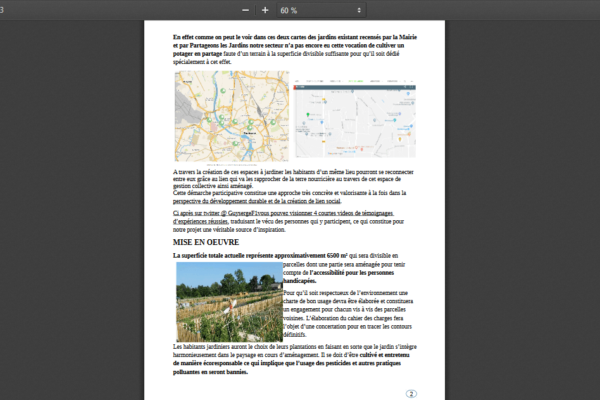Image resolution: width=600 pixels, height=400 pixels.
Task: Click the "A travers la création" paragraph
Action: (x=288, y=175)
